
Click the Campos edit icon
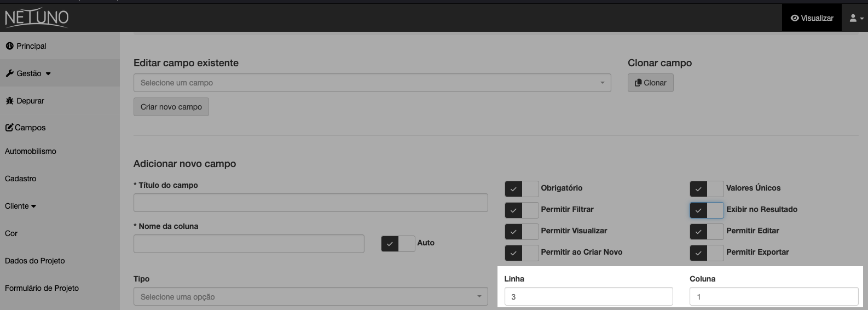pyautogui.click(x=9, y=128)
